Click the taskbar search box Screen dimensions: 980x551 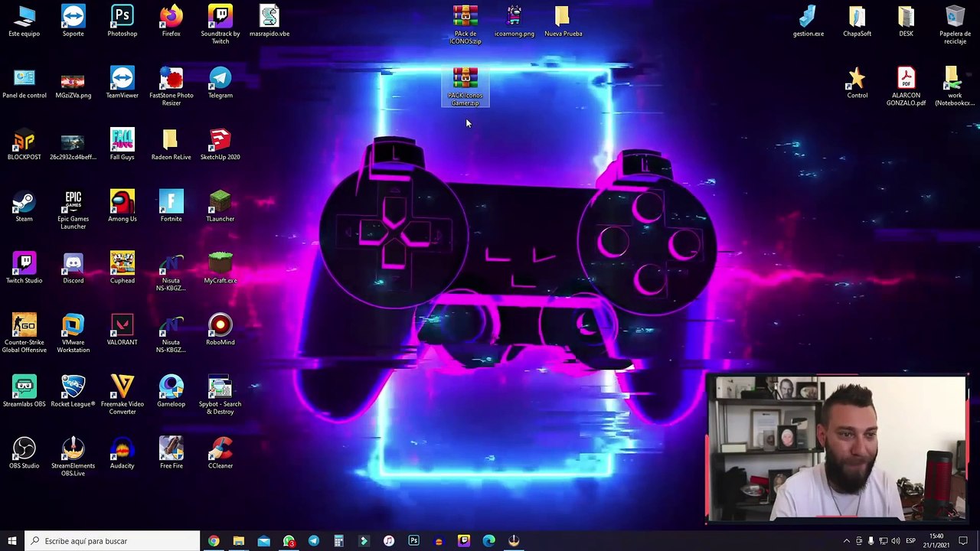click(x=113, y=541)
